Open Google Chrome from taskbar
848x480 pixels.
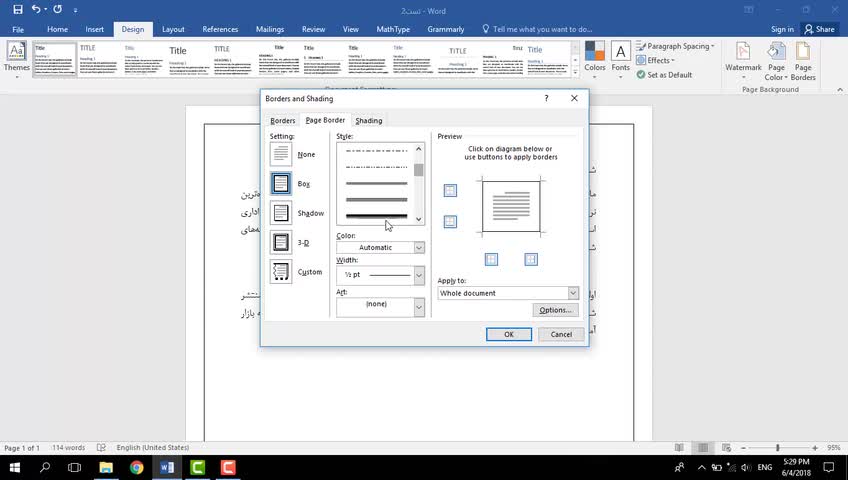pyautogui.click(x=136, y=468)
